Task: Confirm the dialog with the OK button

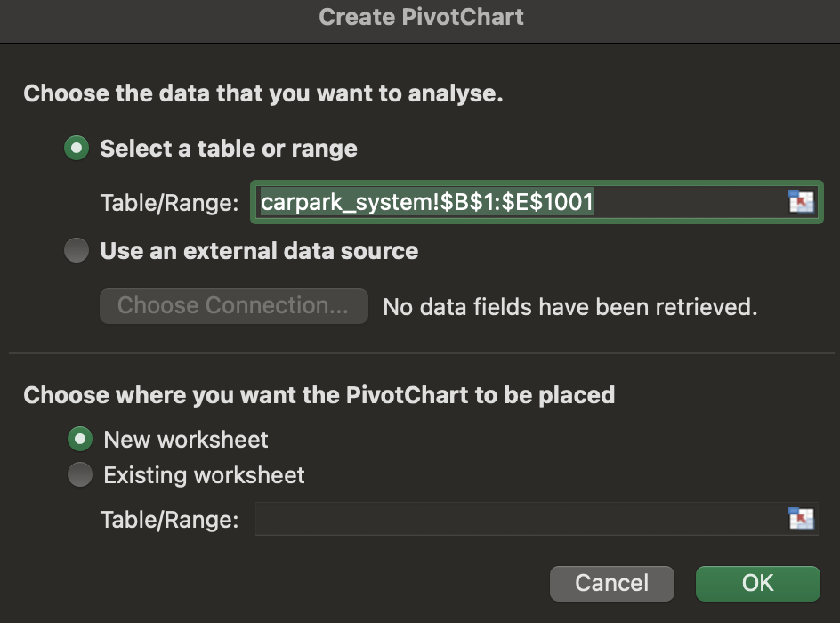Action: (757, 583)
